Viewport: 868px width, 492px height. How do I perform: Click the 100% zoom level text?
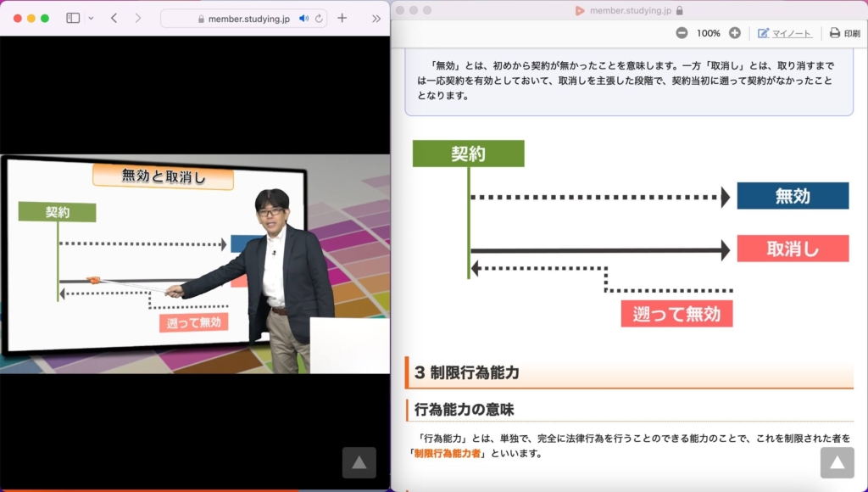[x=708, y=33]
